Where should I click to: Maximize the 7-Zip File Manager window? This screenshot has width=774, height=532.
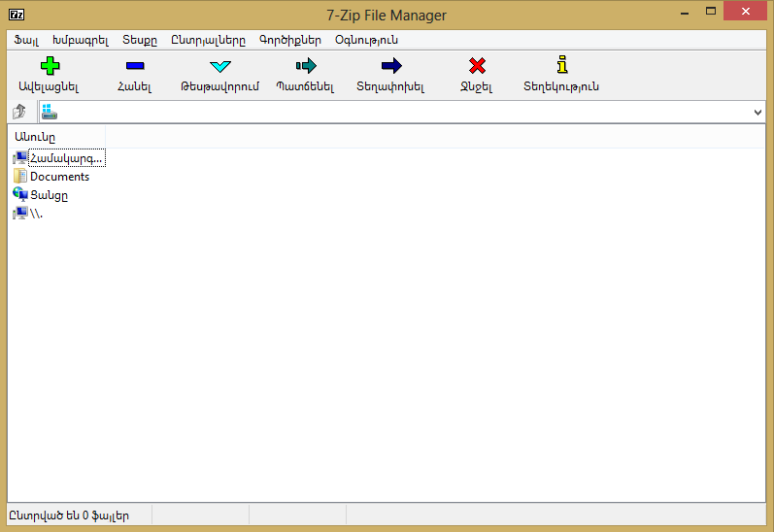pos(710,12)
